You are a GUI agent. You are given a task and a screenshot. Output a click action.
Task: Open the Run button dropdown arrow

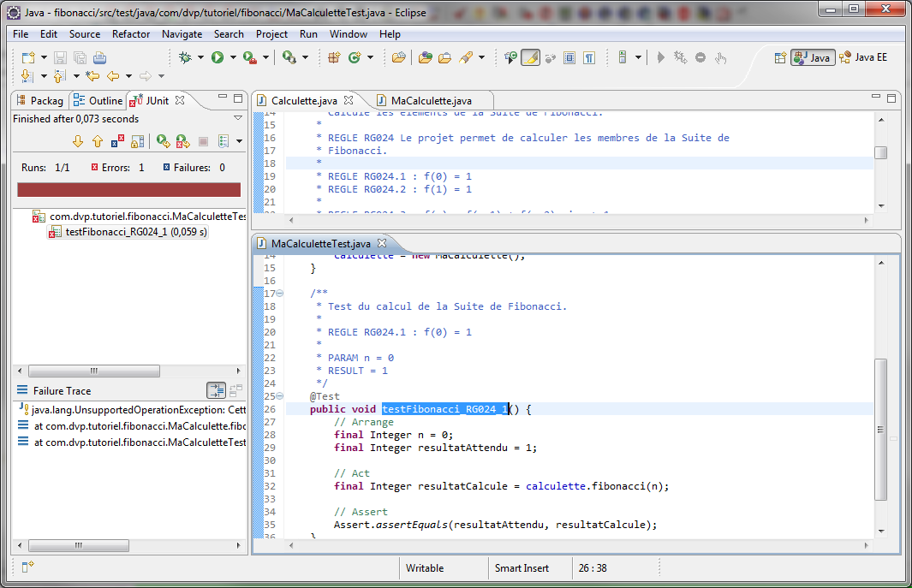233,57
